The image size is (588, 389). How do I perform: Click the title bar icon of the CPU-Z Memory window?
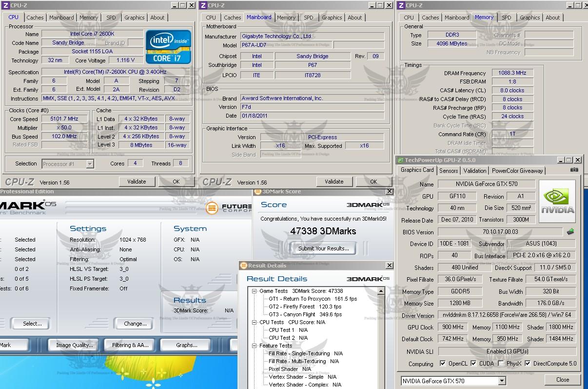[401, 5]
